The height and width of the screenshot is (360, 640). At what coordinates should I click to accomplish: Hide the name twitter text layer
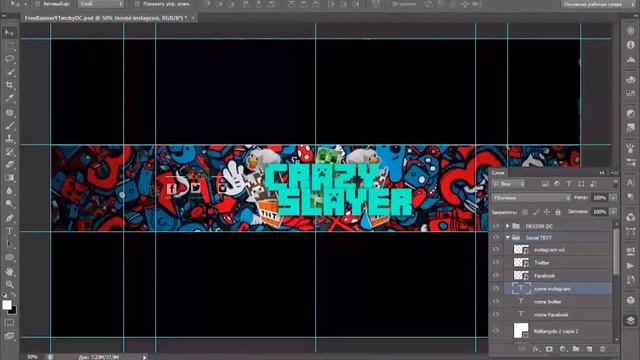[x=496, y=302]
